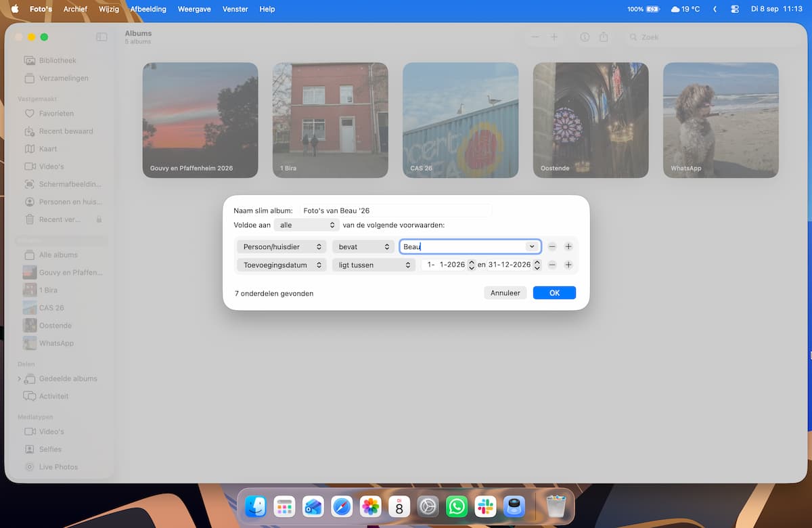Change the 'ligt tussen' operator dropdown
The image size is (812, 528).
(x=374, y=265)
